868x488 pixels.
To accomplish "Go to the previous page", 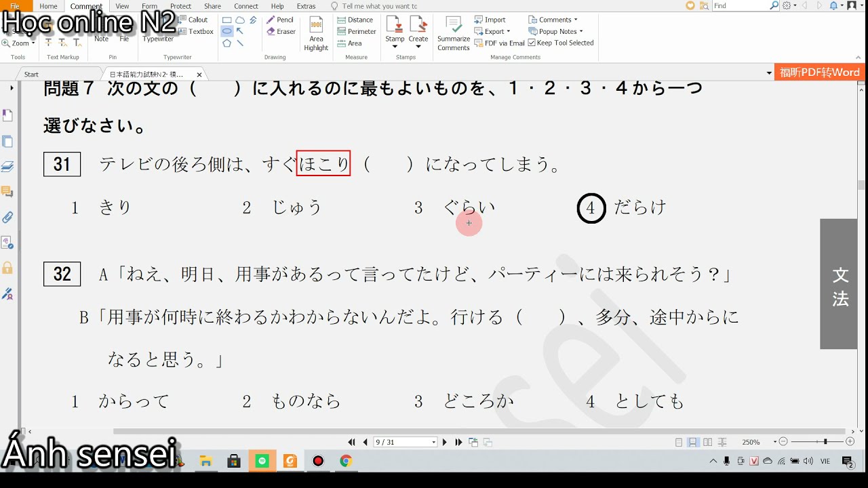I will [x=366, y=442].
